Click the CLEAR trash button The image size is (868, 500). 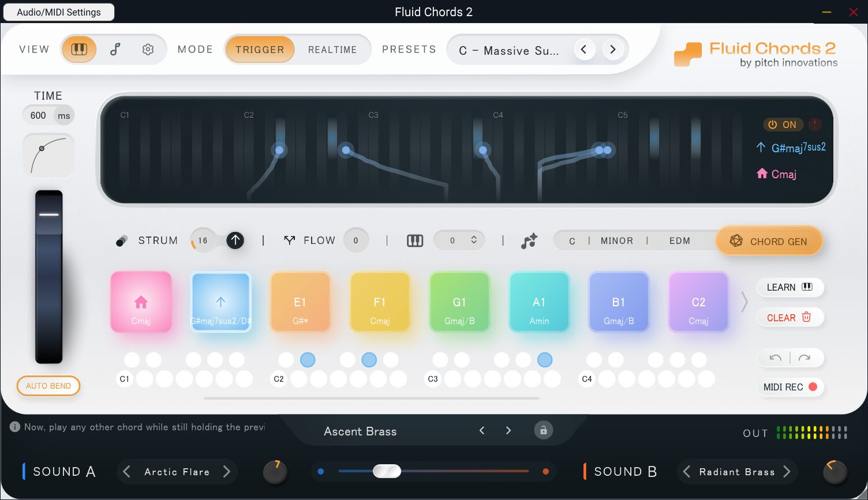click(x=790, y=318)
